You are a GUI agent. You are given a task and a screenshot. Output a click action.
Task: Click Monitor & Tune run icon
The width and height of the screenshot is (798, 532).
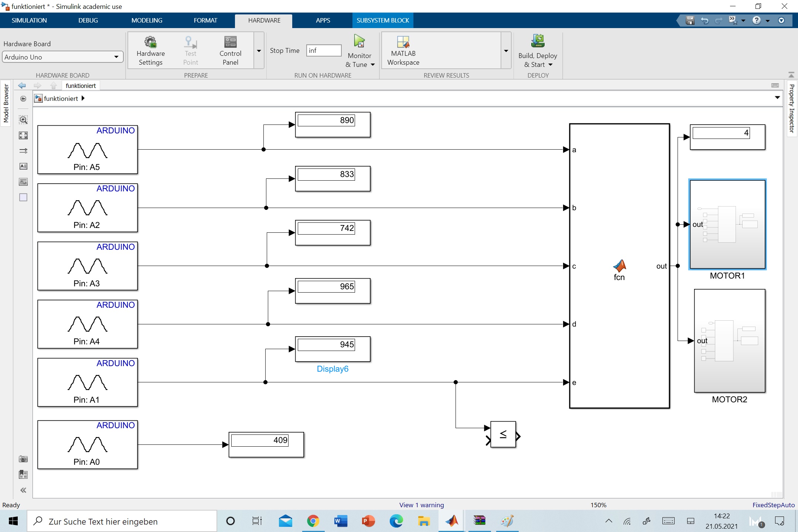359,41
